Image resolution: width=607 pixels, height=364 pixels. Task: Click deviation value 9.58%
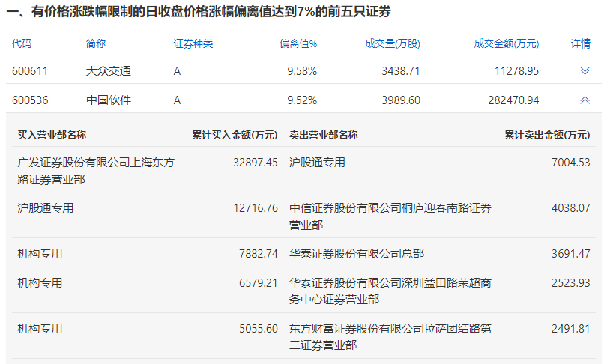coord(302,71)
